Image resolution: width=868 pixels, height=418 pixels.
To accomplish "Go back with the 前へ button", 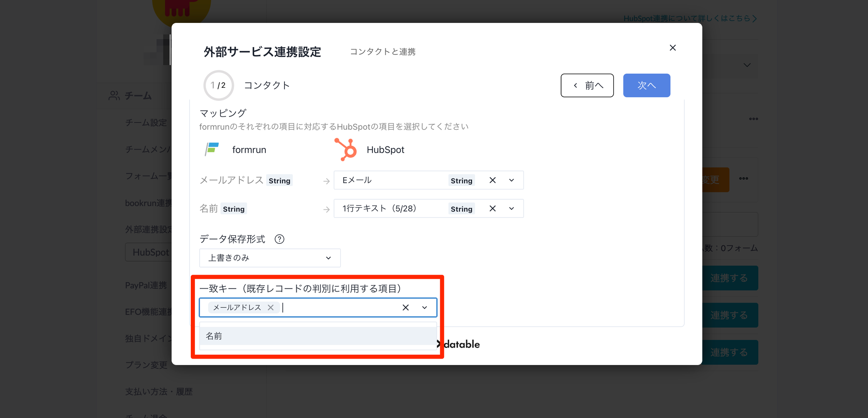I will [587, 85].
